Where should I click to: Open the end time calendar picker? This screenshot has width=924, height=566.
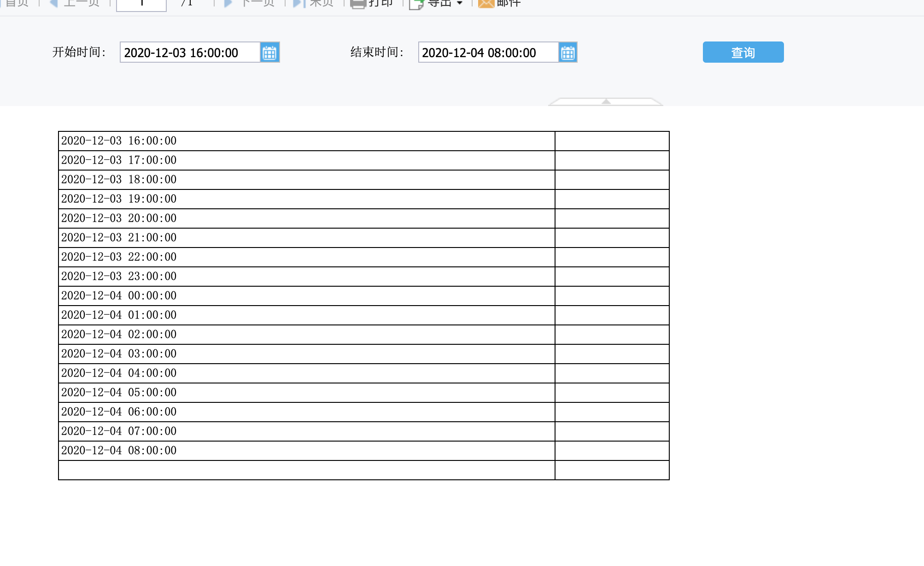tap(567, 53)
